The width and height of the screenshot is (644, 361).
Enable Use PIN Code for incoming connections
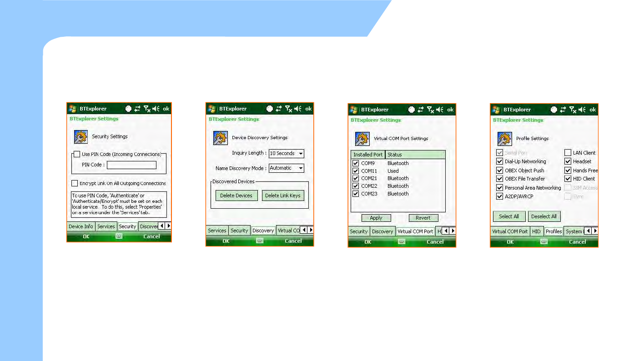coord(77,155)
